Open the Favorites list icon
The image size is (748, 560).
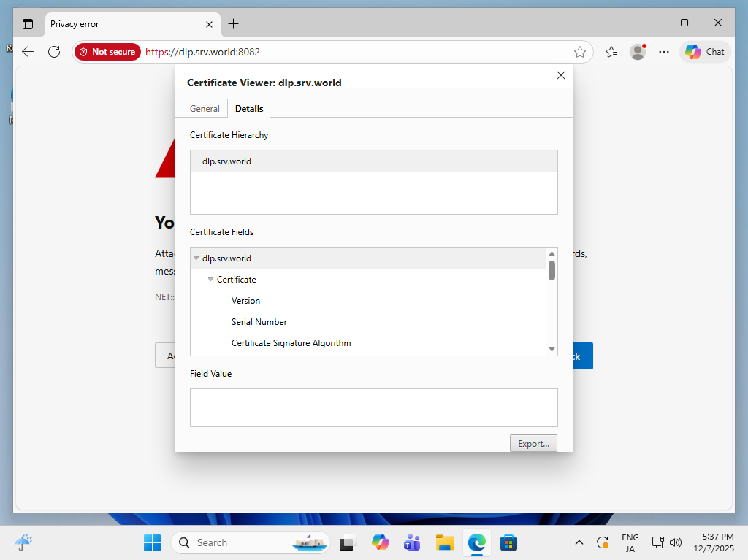pos(611,52)
